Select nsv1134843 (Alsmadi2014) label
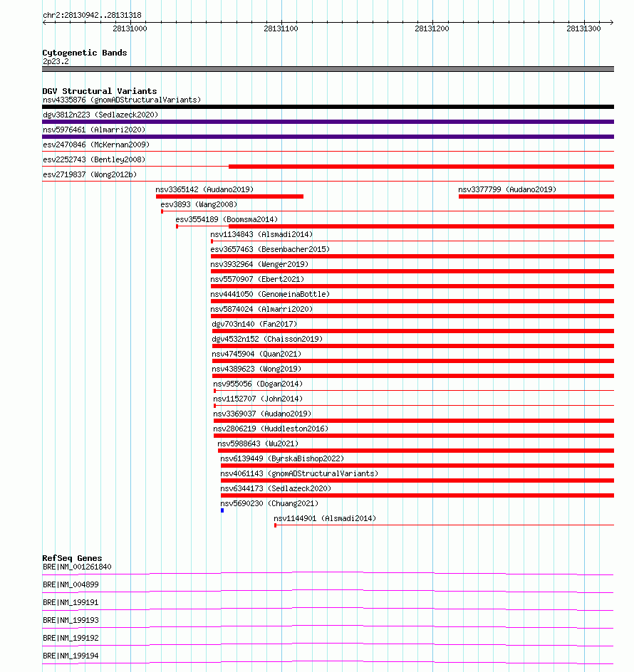This screenshot has height=672, width=634. (x=261, y=234)
